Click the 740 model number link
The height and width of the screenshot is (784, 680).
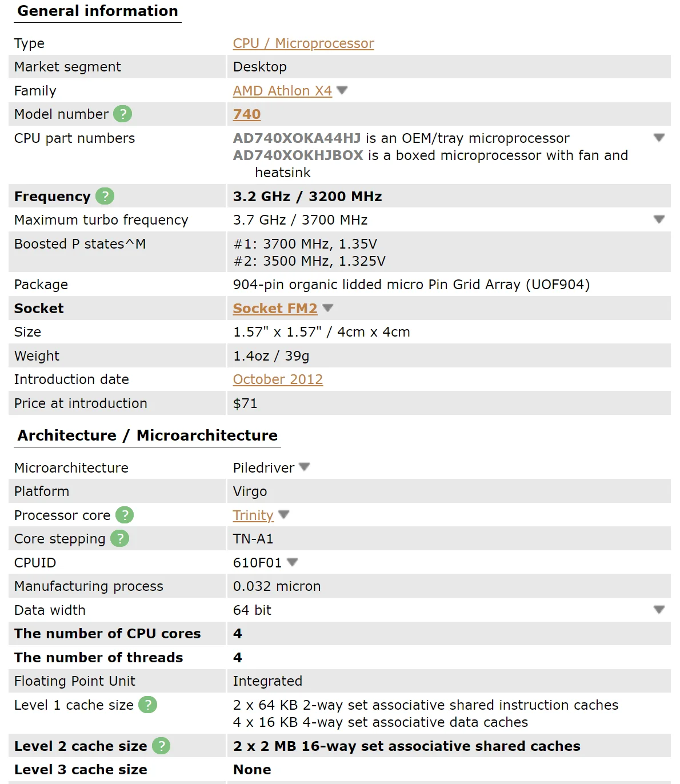[x=247, y=114]
